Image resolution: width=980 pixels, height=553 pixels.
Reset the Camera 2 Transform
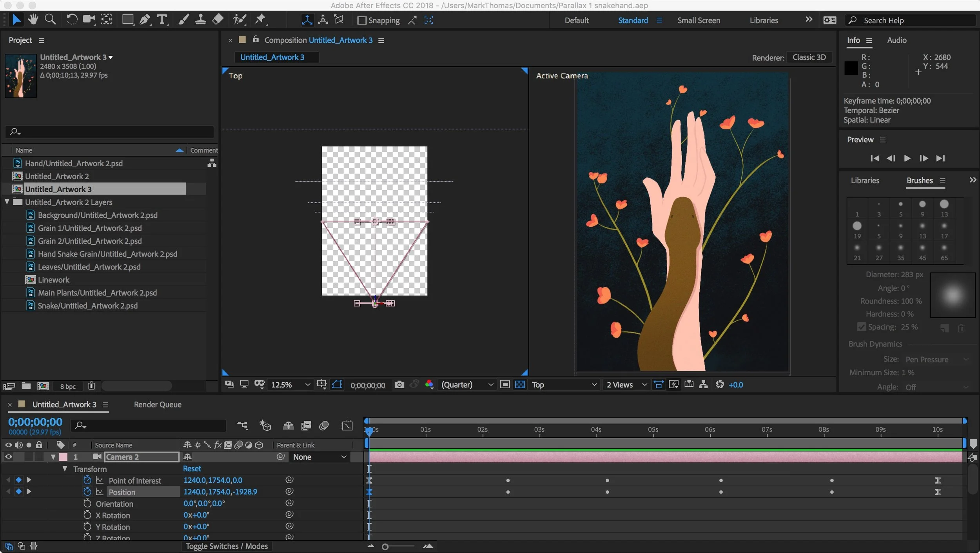tap(192, 469)
